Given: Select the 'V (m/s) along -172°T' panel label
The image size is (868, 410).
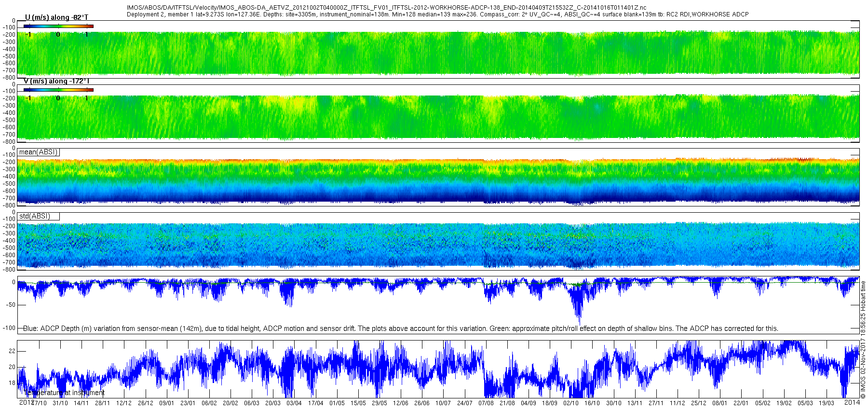Looking at the screenshot, I should pos(56,81).
